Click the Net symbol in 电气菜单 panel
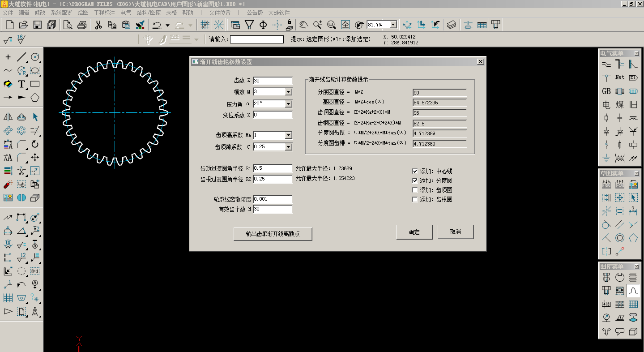644x352 pixels. click(x=619, y=77)
